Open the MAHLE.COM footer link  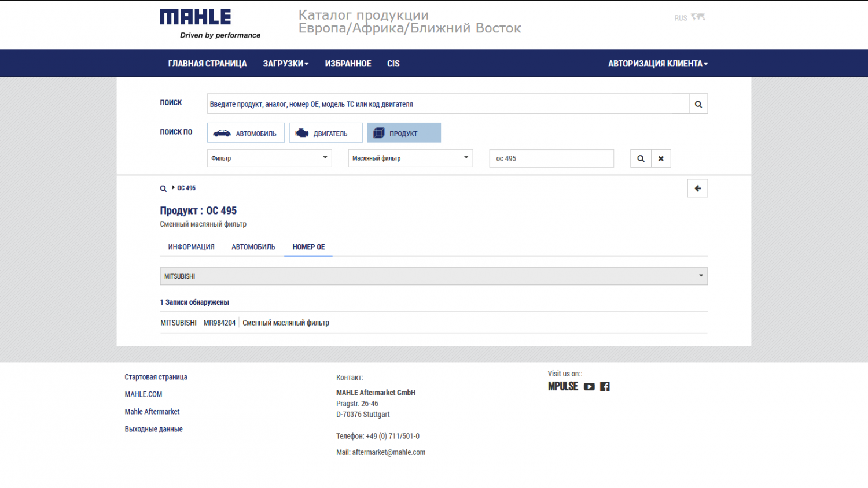click(144, 394)
